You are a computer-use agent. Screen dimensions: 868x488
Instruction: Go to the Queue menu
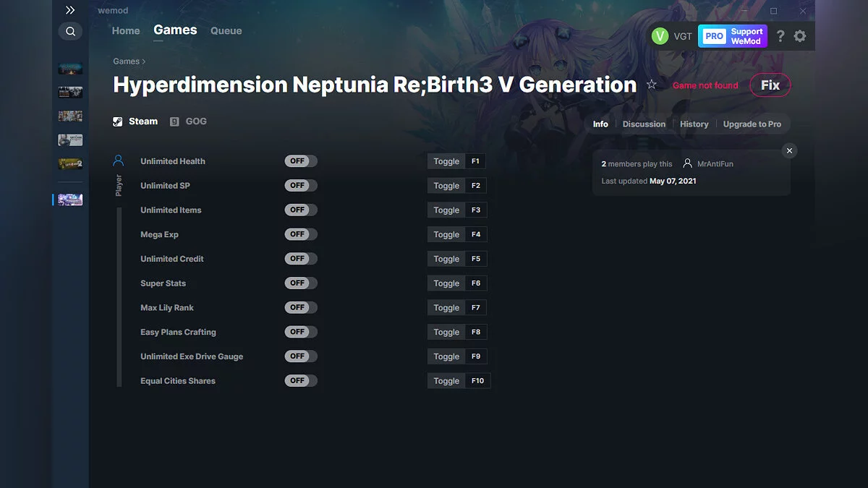pos(226,31)
